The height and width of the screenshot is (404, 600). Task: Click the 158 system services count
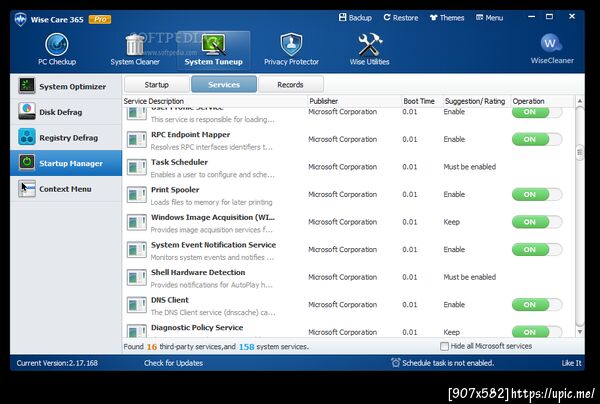[x=246, y=347]
